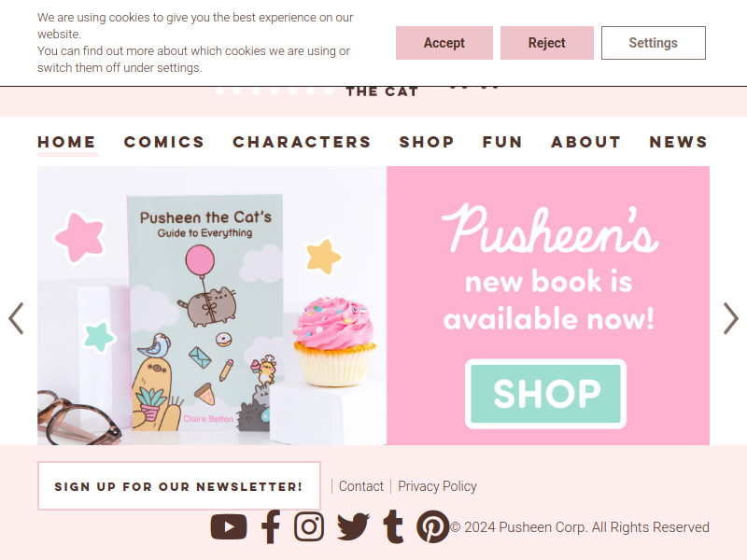
Task: Go to previous slide with left arrow
Action: pos(16,318)
